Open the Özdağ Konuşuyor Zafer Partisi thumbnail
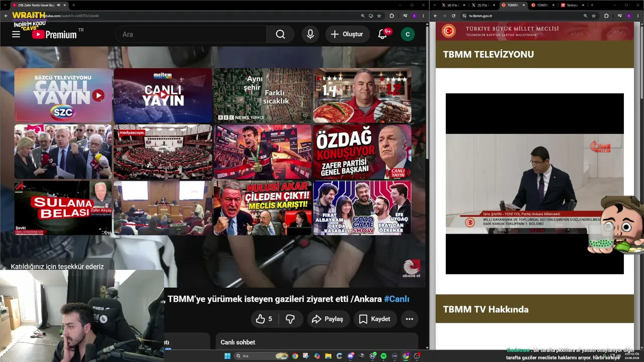 click(x=362, y=152)
